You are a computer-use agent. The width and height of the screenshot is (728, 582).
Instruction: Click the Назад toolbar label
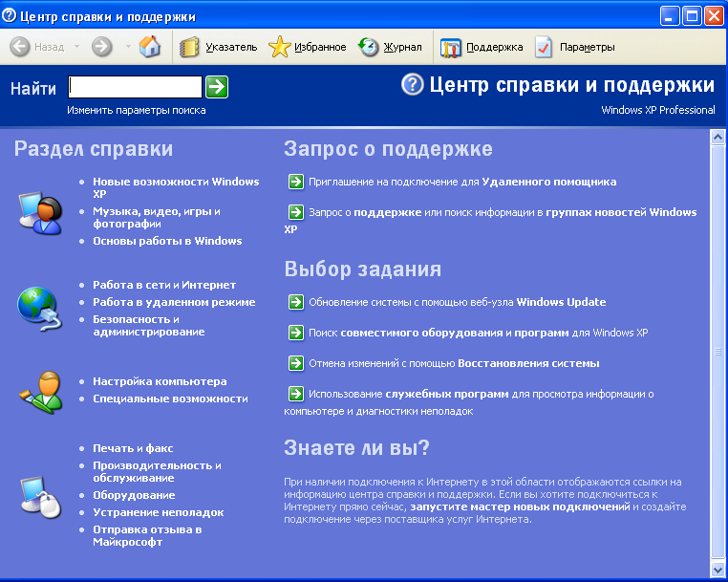coord(50,47)
